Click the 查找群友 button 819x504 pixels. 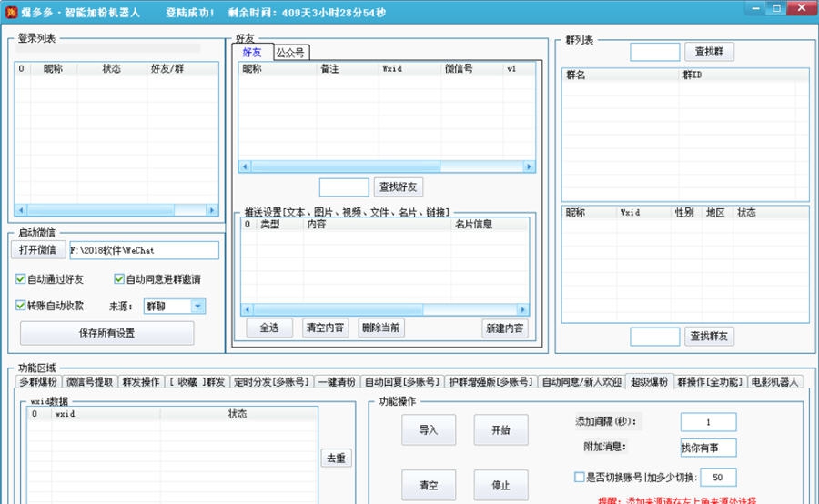[709, 336]
